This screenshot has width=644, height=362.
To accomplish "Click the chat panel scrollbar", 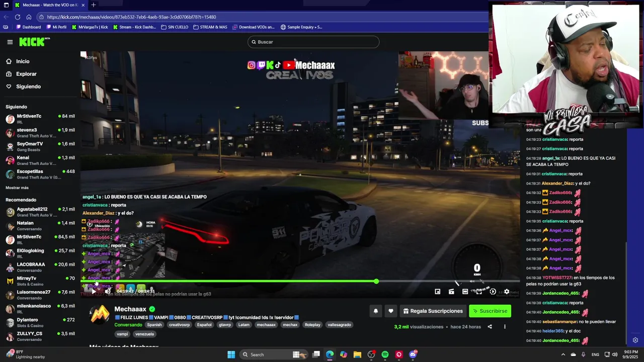I will click(x=626, y=293).
